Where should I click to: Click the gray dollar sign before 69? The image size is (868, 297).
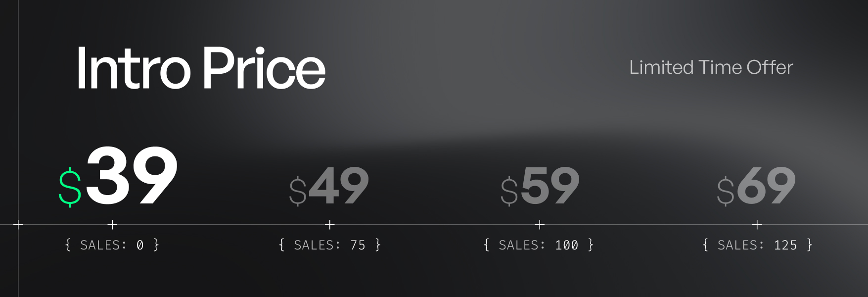(x=726, y=192)
